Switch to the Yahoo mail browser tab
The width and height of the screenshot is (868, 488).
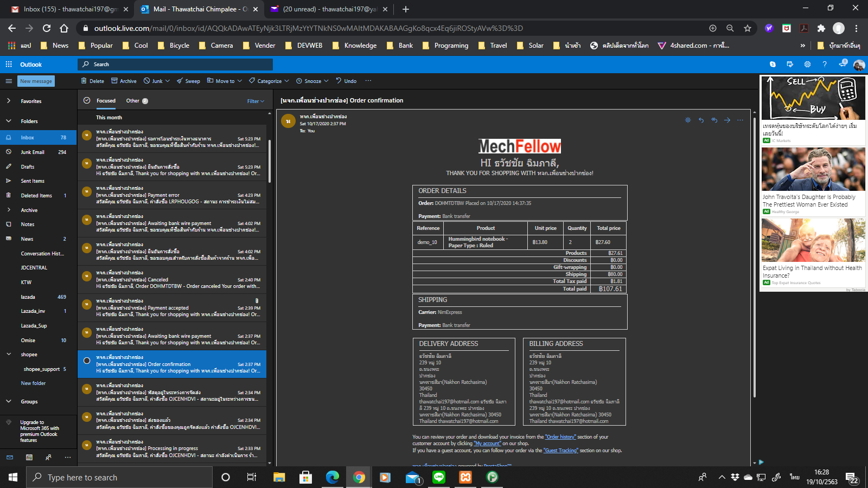(x=328, y=9)
